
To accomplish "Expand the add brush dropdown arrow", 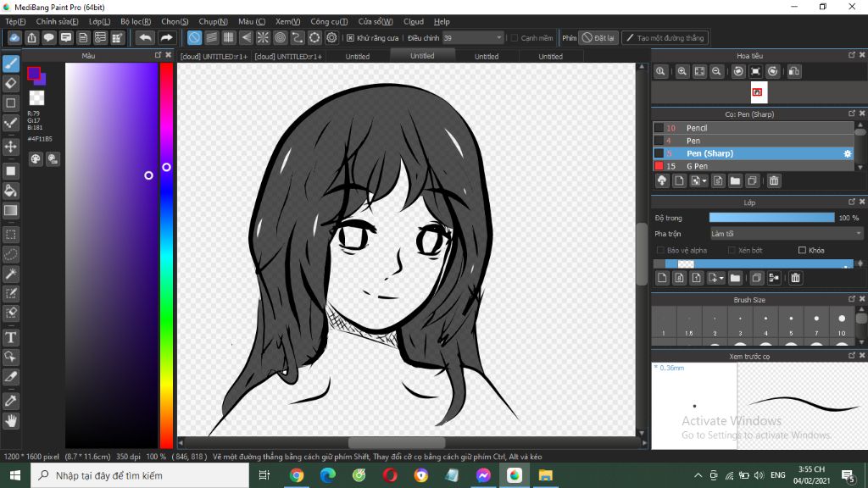I will pos(704,181).
